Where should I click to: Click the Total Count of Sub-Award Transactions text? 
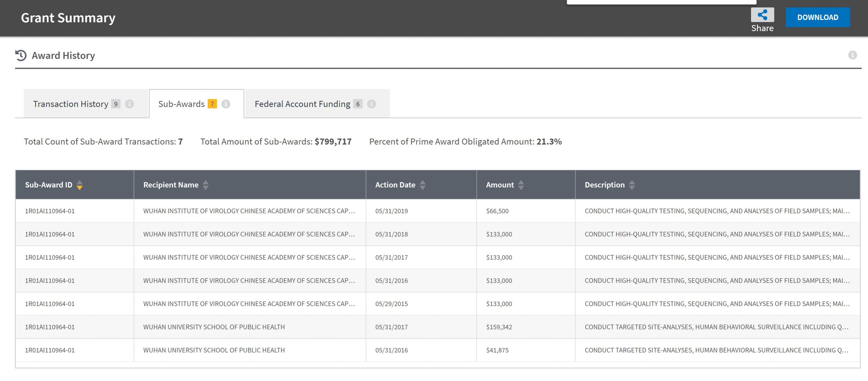[x=103, y=142]
